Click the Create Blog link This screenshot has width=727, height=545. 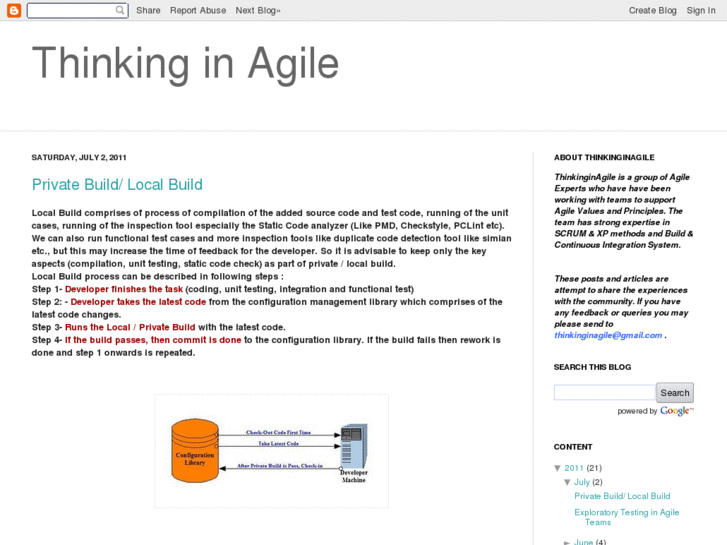click(652, 10)
